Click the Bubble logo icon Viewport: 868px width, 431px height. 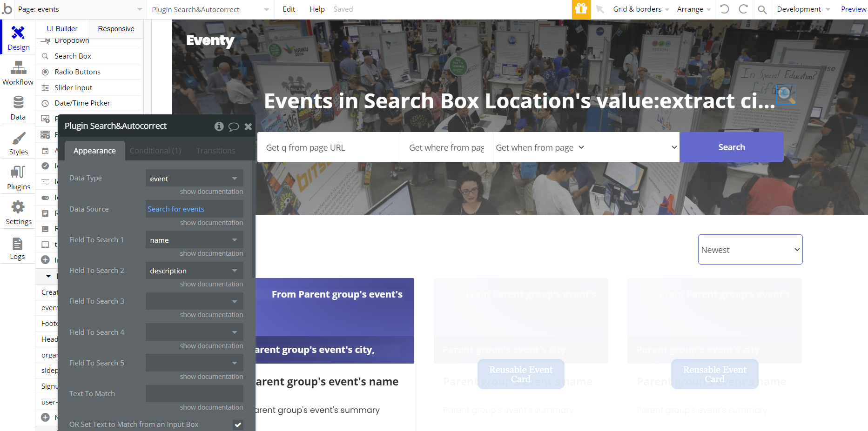7,9
